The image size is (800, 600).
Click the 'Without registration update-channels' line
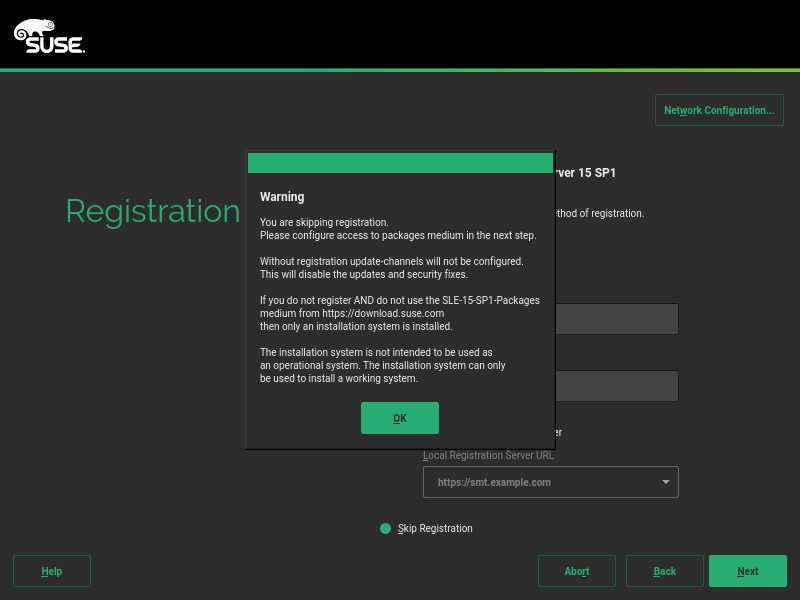391,261
